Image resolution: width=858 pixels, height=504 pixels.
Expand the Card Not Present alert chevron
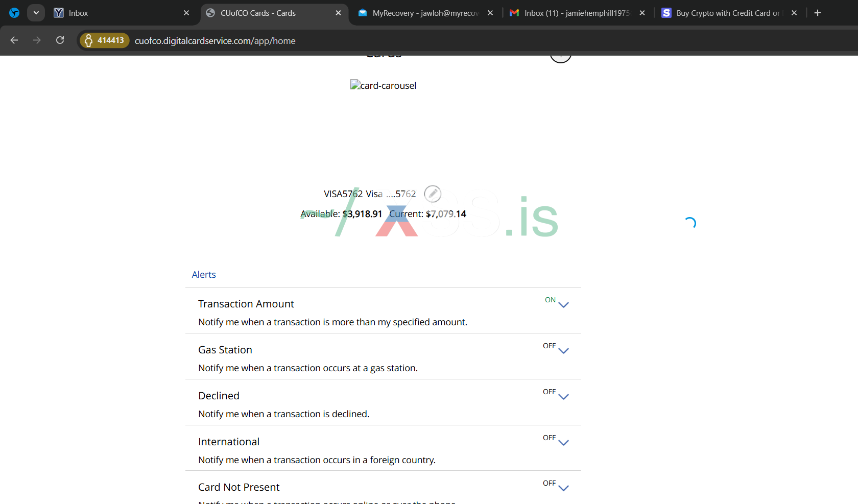(563, 488)
